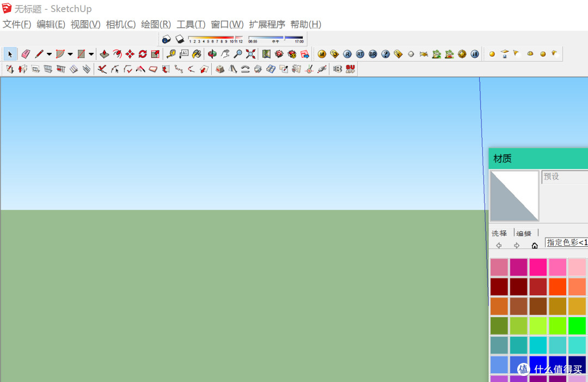Activate the Paint Bucket tool
The height and width of the screenshot is (382, 588).
pos(197,54)
